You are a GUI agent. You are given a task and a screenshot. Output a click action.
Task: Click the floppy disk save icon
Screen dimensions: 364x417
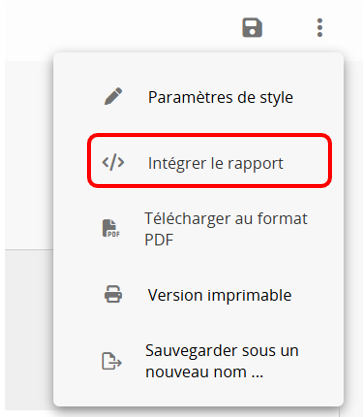click(252, 28)
